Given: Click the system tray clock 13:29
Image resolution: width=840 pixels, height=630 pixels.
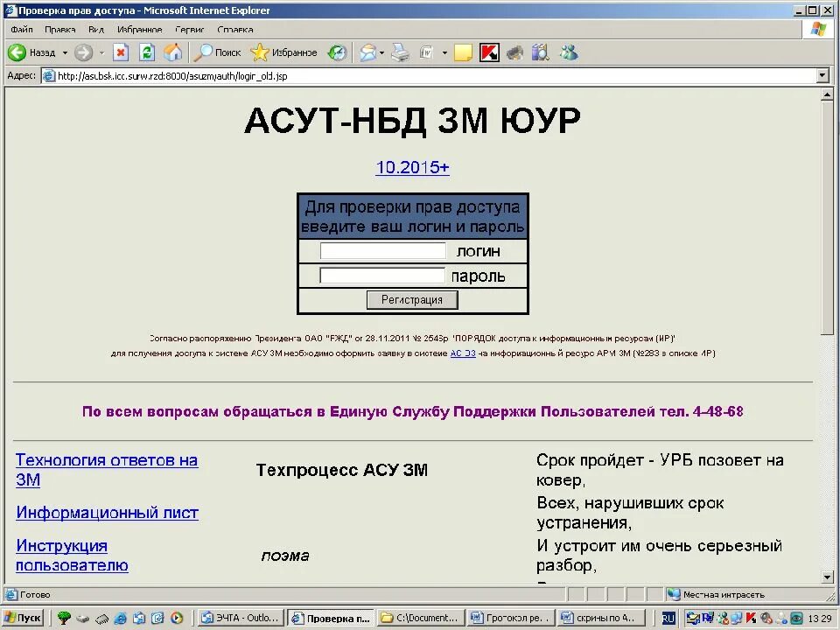Looking at the screenshot, I should [820, 619].
